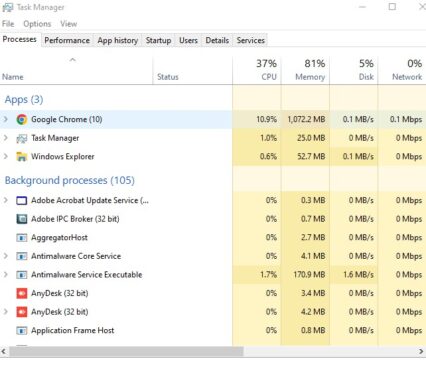This screenshot has width=426, height=365.
Task: Click the Task Manager title bar icon
Action: (x=8, y=7)
